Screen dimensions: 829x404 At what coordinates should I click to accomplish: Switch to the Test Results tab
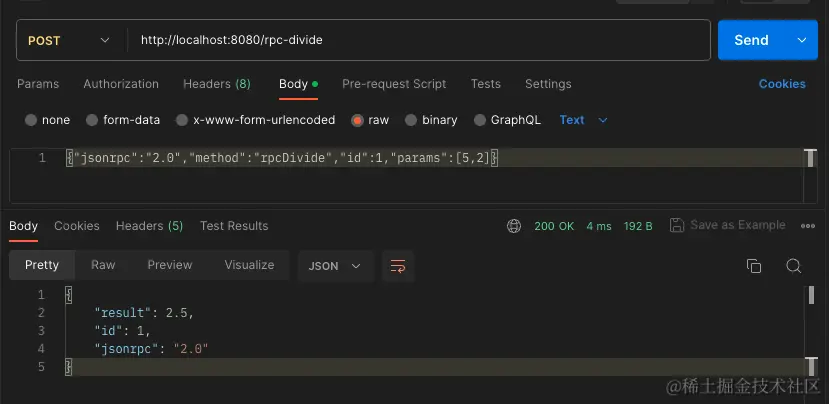[234, 226]
